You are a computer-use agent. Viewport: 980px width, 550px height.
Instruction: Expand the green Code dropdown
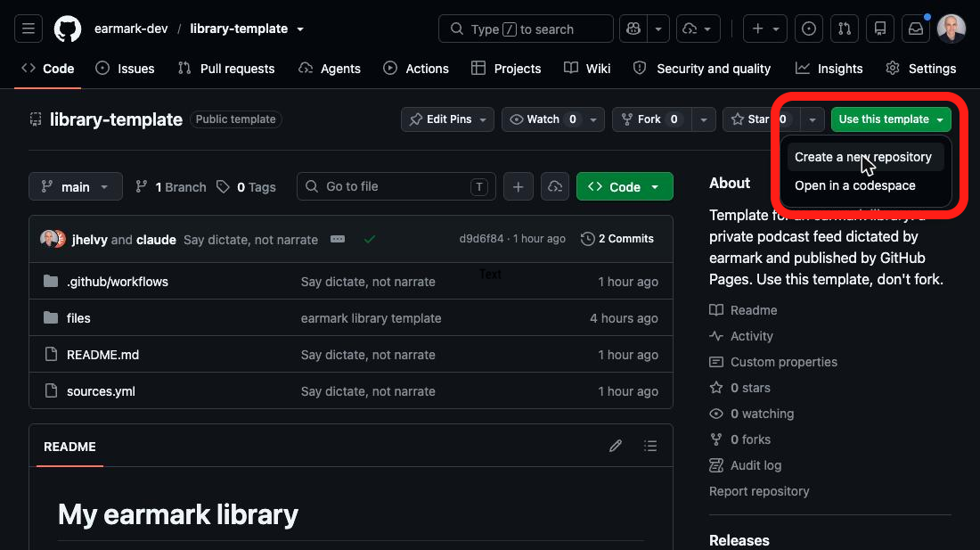click(x=625, y=186)
